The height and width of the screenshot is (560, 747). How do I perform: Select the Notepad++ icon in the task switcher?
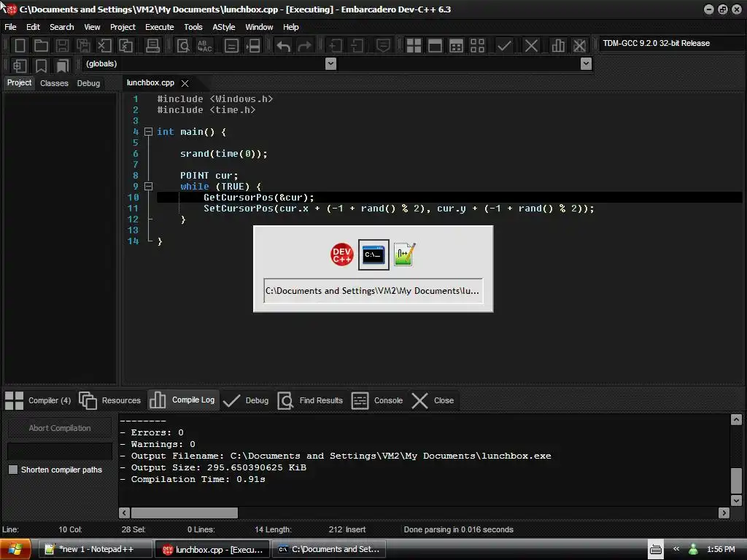(x=405, y=254)
